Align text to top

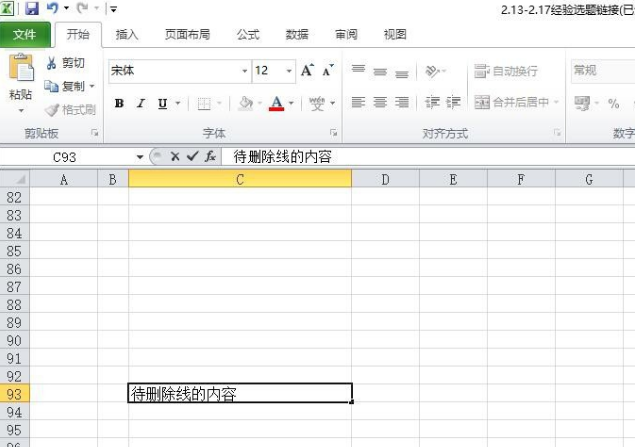(358, 70)
